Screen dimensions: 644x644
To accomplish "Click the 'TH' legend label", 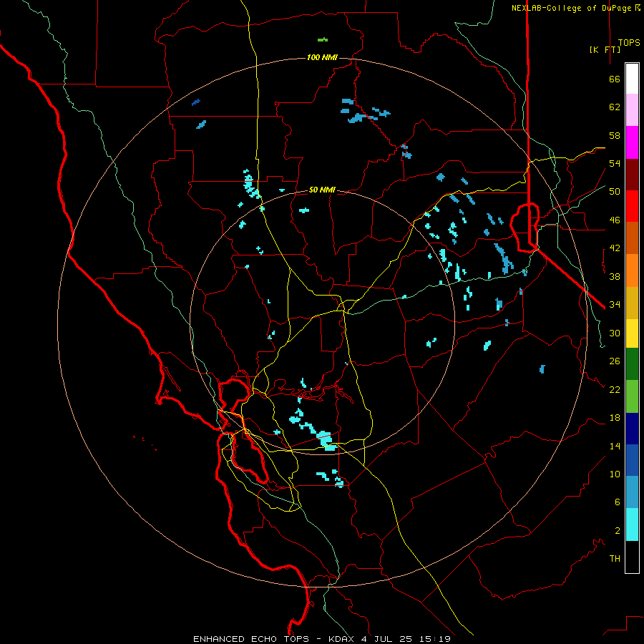I will coord(615,558).
